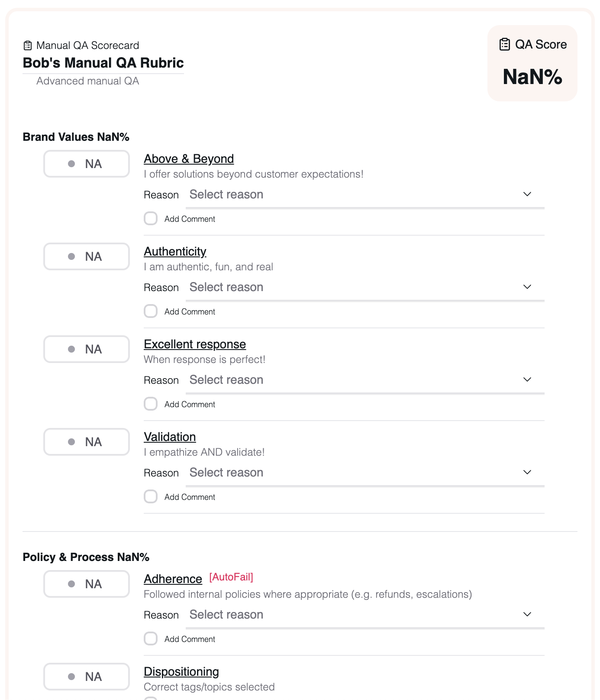Image resolution: width=600 pixels, height=700 pixels.
Task: Open the reason dropdown for Excellent response
Action: coord(365,380)
